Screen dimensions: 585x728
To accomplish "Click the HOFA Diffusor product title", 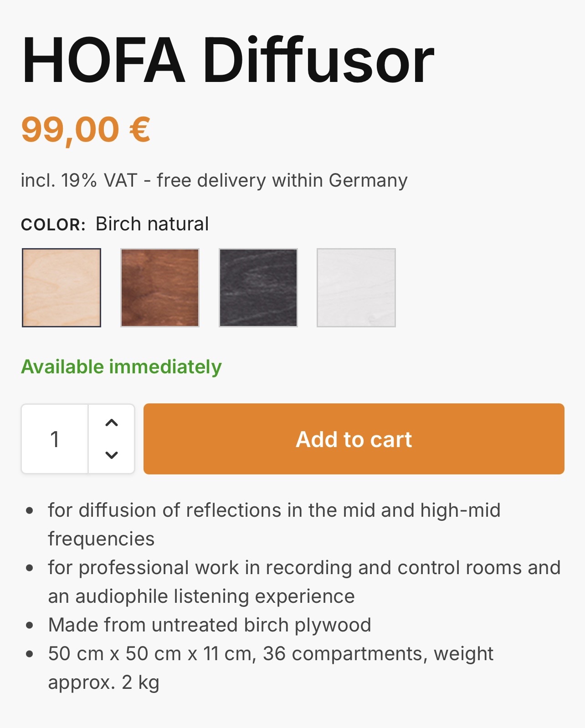I will 228,61.
